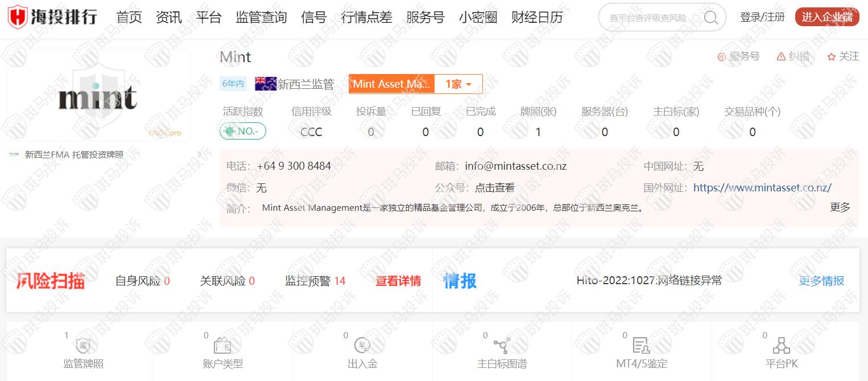This screenshot has width=868, height=381.
Task: Open the MT4/5鉴定 document icon
Action: click(641, 346)
